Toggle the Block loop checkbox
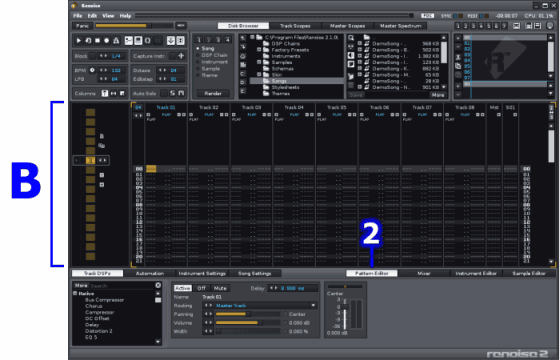Viewport: 560px width, 360px height. click(92, 56)
